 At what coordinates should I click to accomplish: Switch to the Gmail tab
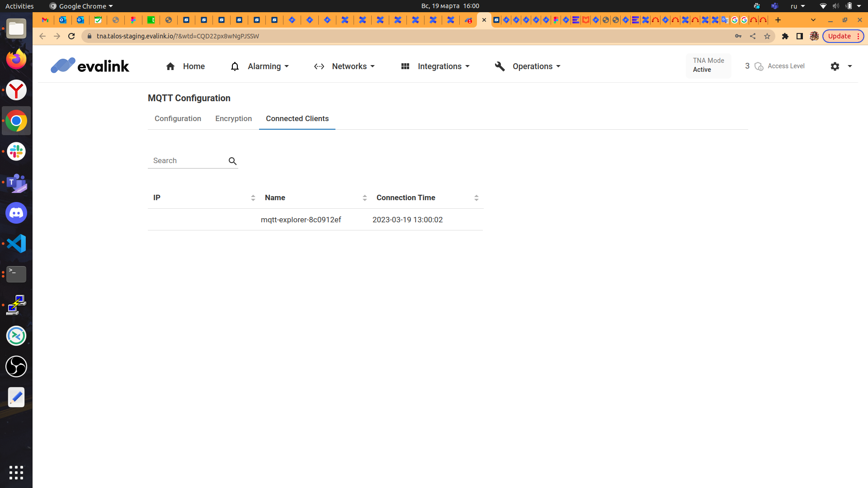pyautogui.click(x=45, y=20)
